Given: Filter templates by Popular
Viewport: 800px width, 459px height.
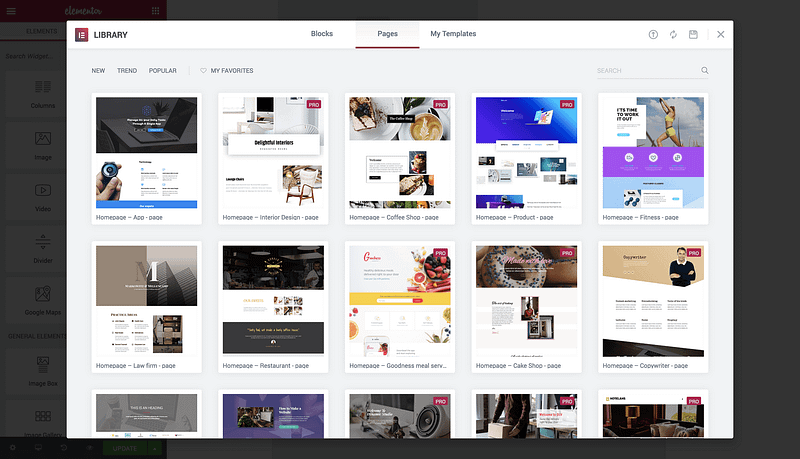Looking at the screenshot, I should point(163,70).
